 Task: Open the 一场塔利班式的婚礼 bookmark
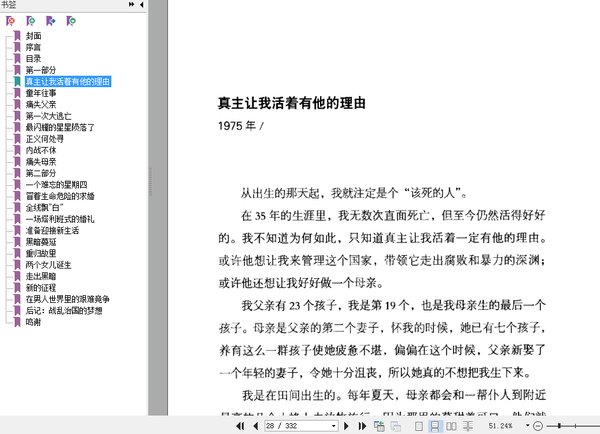point(60,219)
